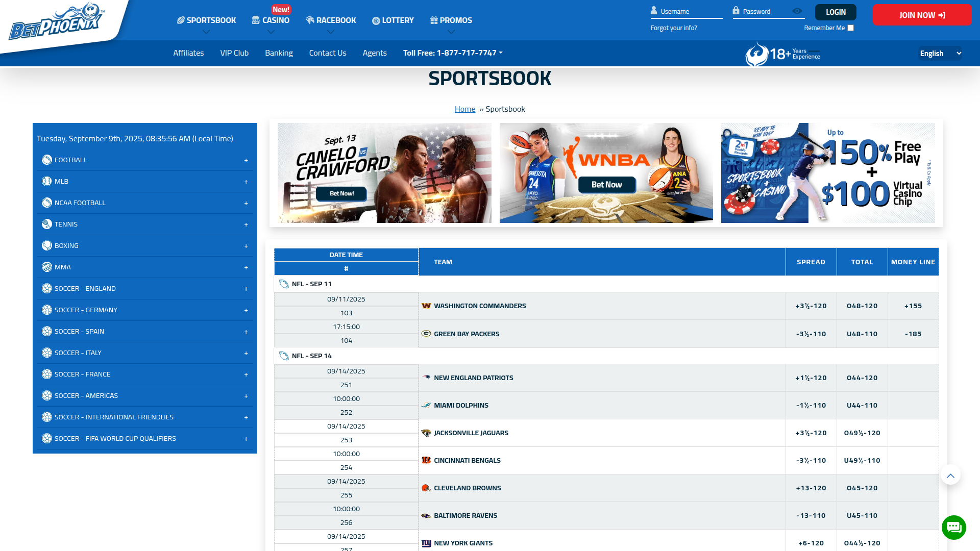Expand the NCAA FOOTBALL section

(246, 203)
